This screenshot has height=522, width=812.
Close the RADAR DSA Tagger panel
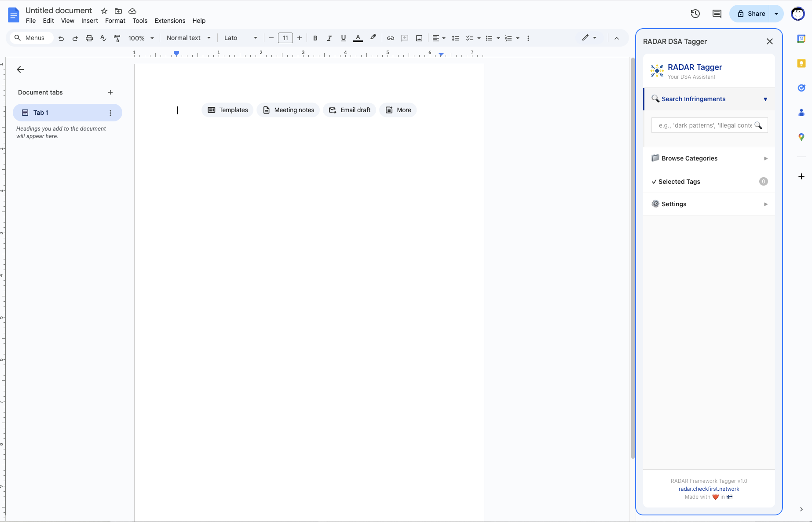(770, 41)
